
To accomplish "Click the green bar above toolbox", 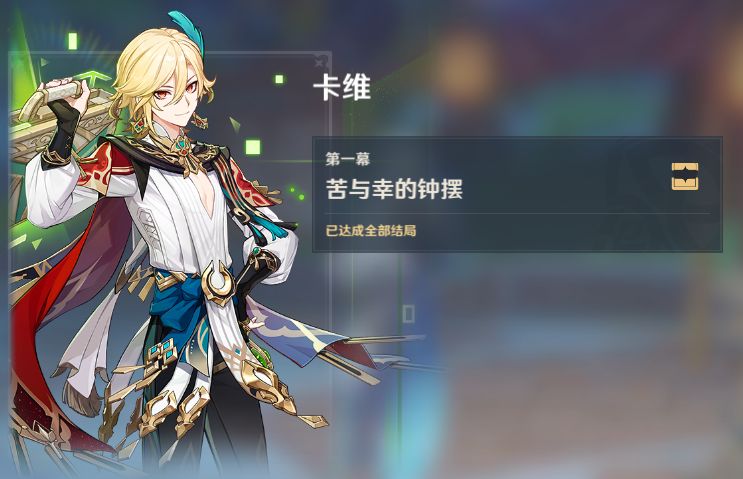I will click(x=72, y=41).
